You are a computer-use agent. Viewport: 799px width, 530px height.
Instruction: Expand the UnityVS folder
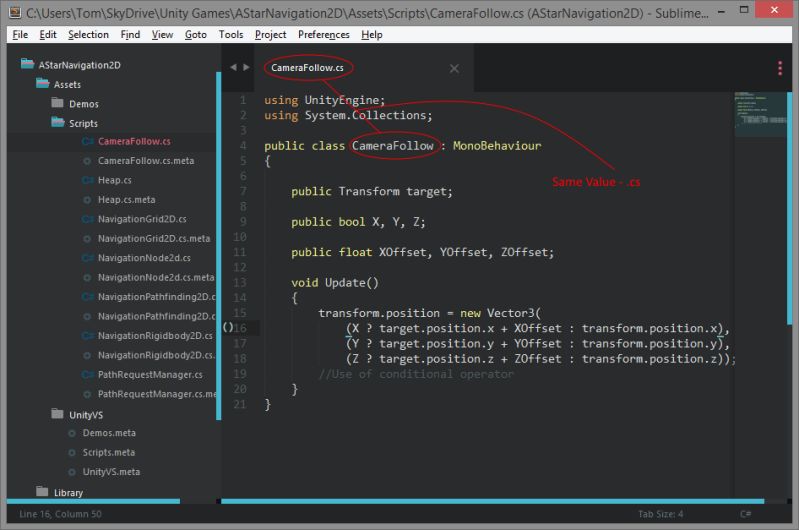(58, 414)
